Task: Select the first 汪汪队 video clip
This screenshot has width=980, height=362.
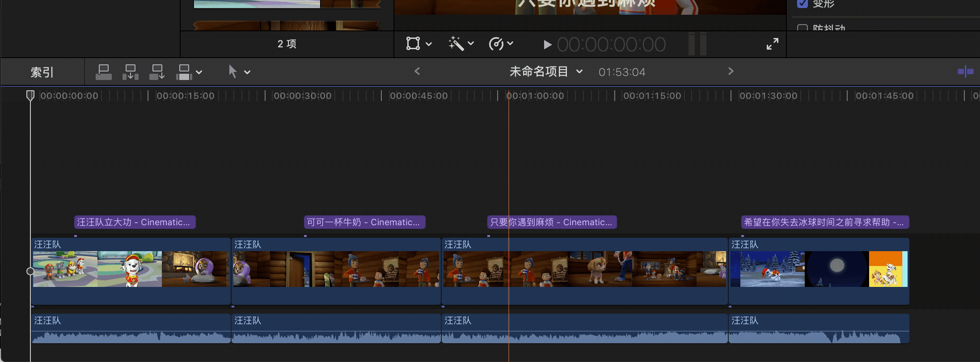Action: tap(131, 271)
